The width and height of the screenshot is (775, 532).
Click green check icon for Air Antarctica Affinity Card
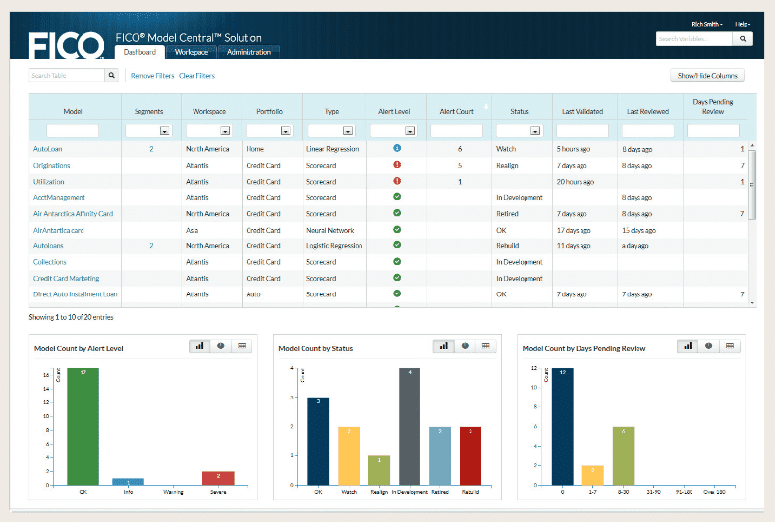(x=397, y=213)
